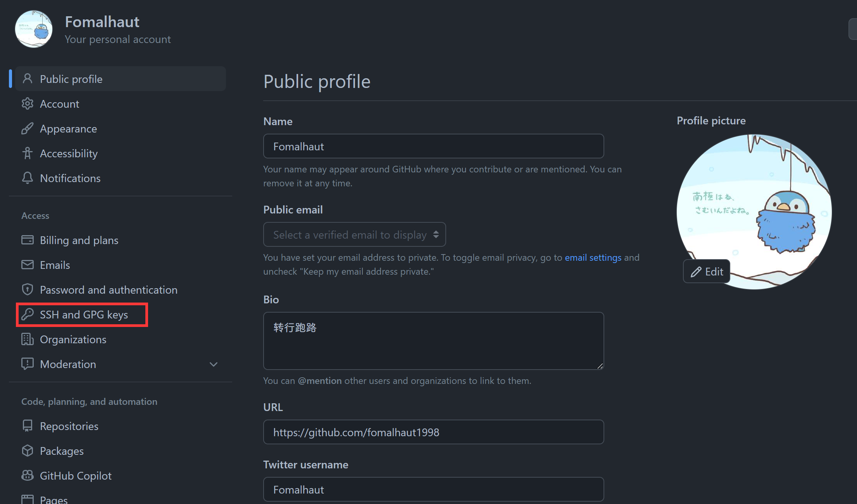Click the paintbrush icon beside Appearance

pyautogui.click(x=27, y=129)
